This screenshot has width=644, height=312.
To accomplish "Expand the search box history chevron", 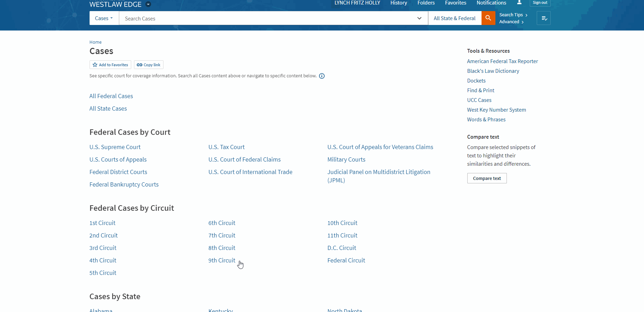I will click(419, 18).
